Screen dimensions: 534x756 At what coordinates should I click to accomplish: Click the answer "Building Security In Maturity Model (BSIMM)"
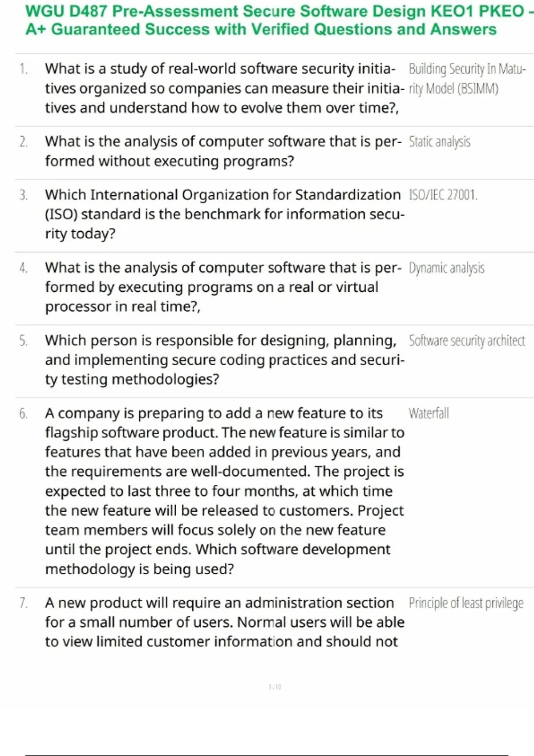[x=466, y=79]
